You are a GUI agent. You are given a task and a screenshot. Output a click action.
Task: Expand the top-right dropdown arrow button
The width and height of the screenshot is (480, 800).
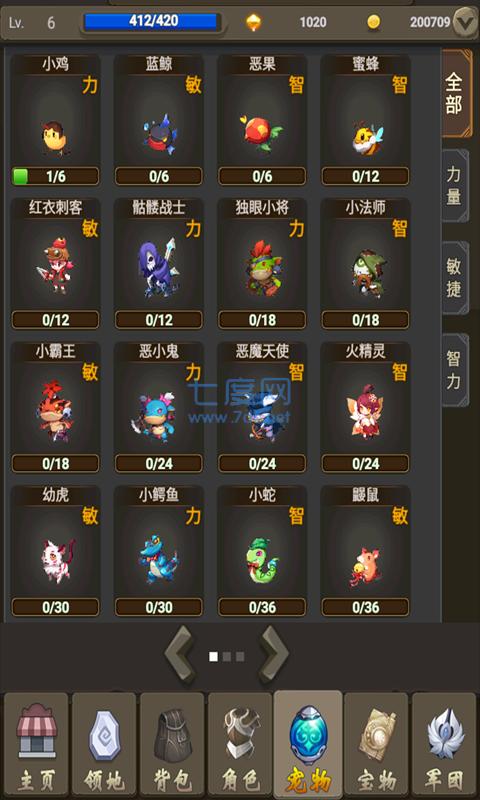pyautogui.click(x=465, y=22)
